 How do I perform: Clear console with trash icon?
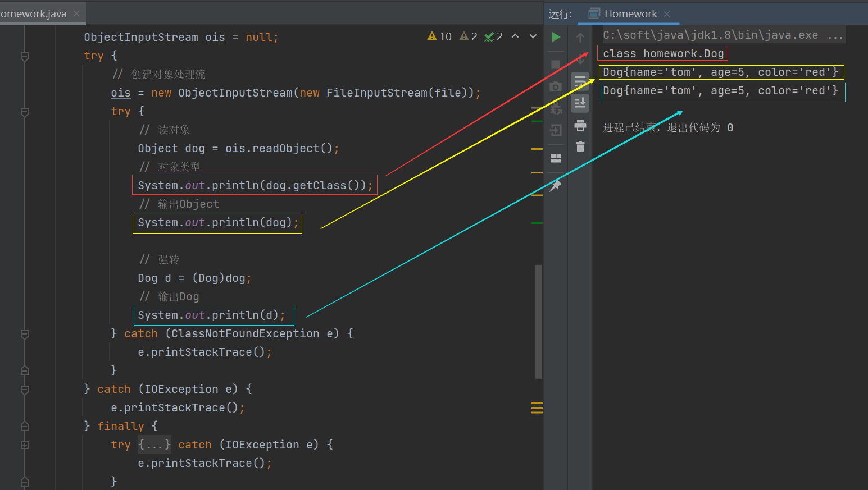pyautogui.click(x=580, y=147)
